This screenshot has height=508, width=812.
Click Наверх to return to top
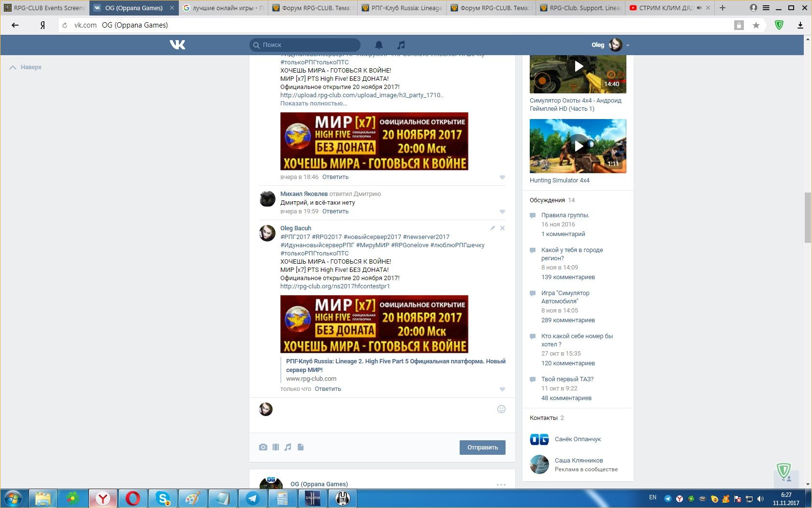click(26, 67)
